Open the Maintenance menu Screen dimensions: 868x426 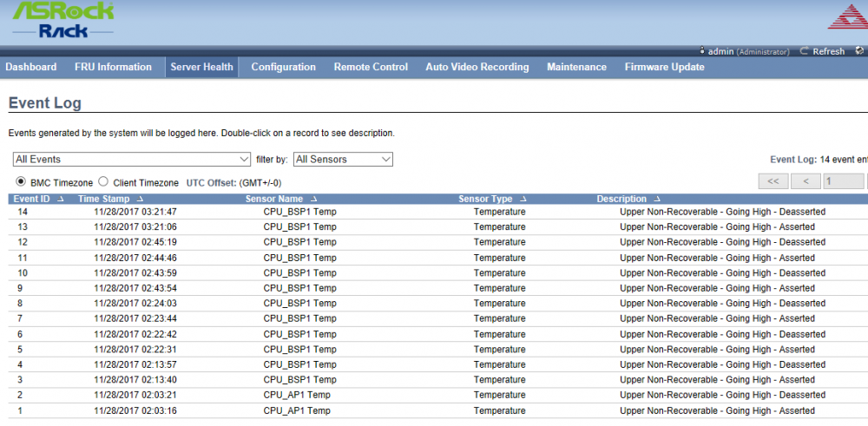tap(577, 67)
